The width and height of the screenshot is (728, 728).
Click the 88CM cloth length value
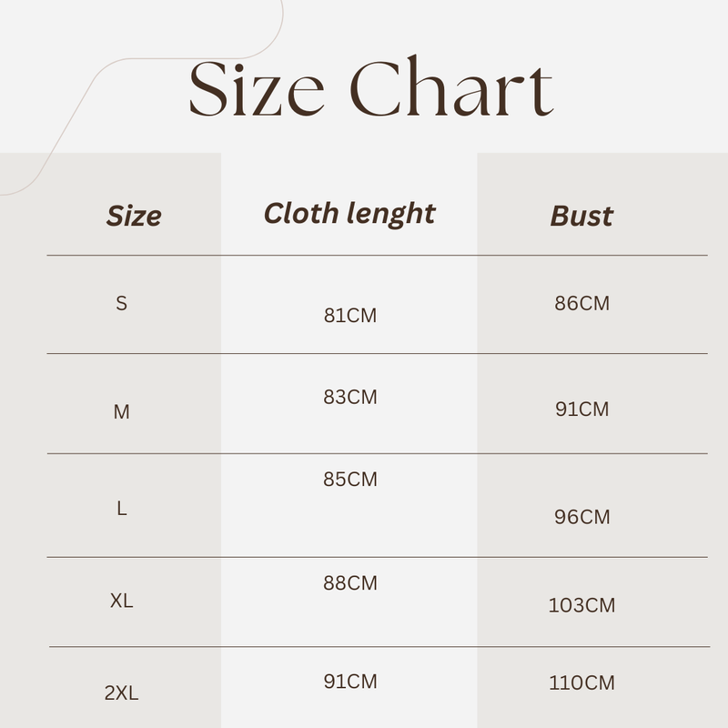(x=350, y=583)
